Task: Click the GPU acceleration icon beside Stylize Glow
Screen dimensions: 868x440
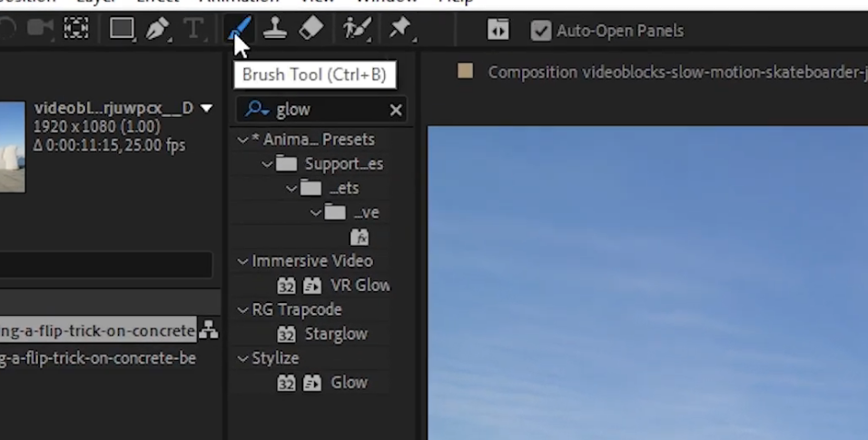Action: 311,383
